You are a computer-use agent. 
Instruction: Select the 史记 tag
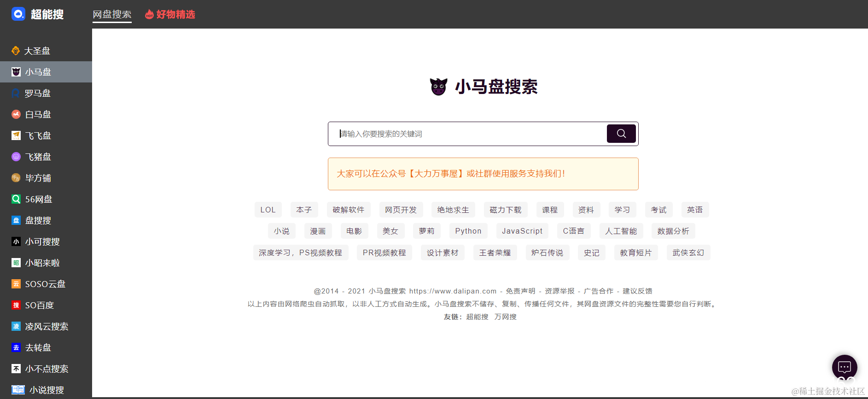(x=592, y=252)
